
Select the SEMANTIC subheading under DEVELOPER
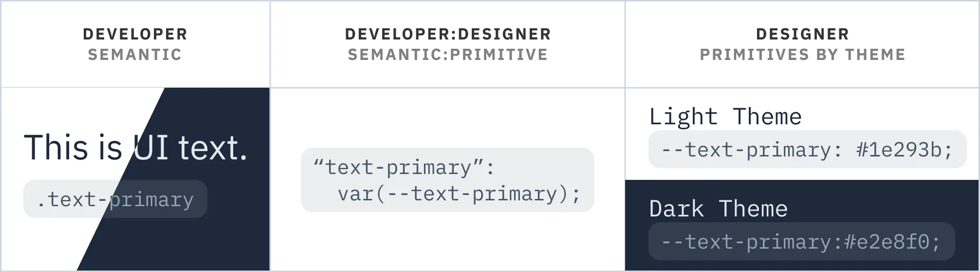(135, 55)
